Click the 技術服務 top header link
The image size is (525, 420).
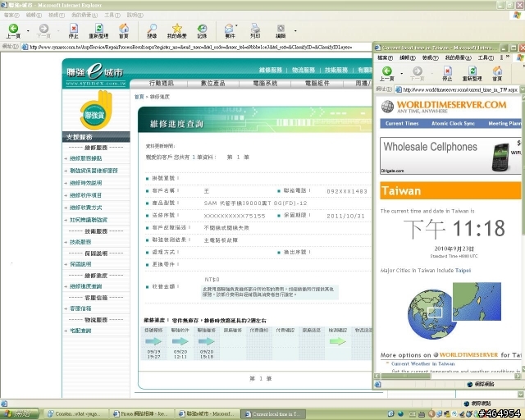(336, 70)
